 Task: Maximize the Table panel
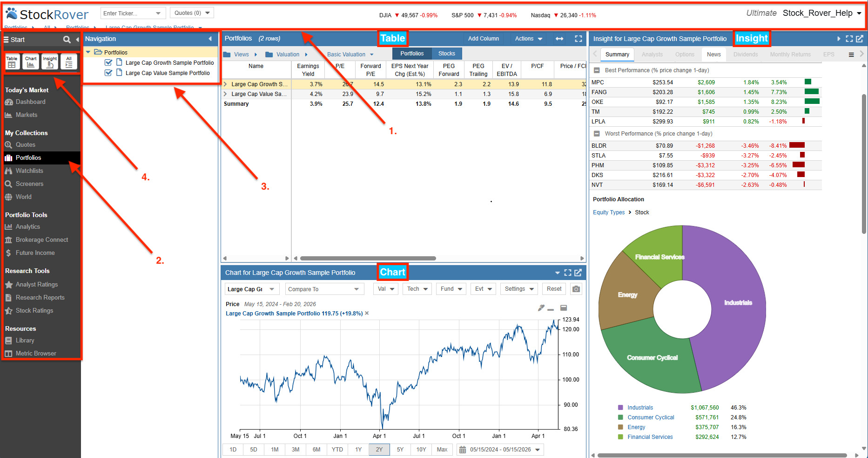[579, 39]
